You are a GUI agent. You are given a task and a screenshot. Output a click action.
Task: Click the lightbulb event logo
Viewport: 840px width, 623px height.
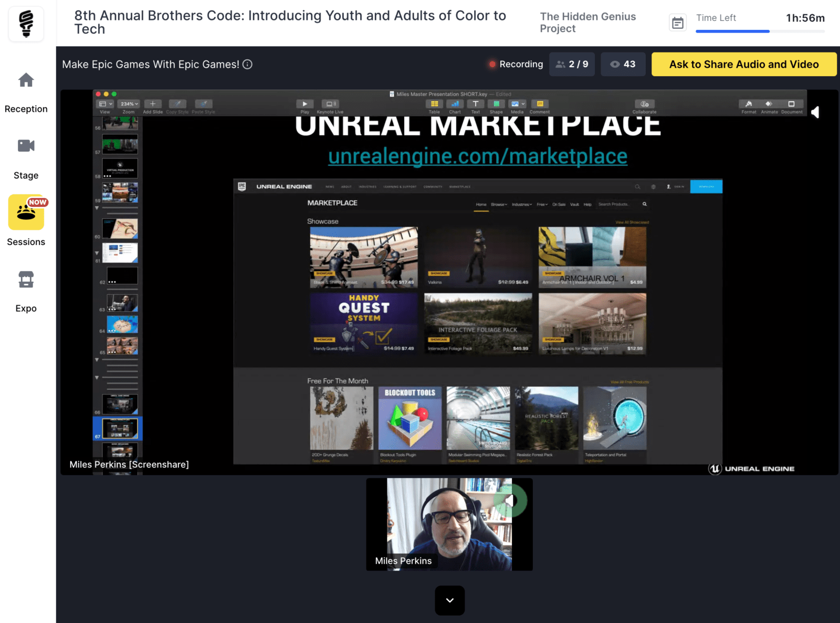tap(26, 23)
